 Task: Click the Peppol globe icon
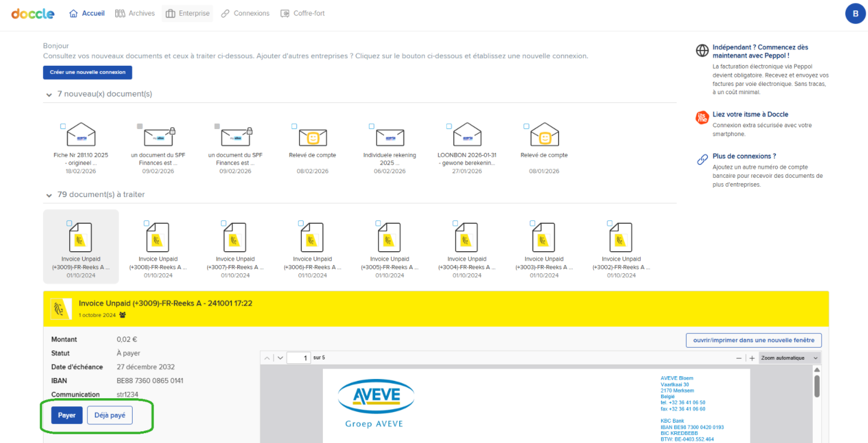pos(702,51)
